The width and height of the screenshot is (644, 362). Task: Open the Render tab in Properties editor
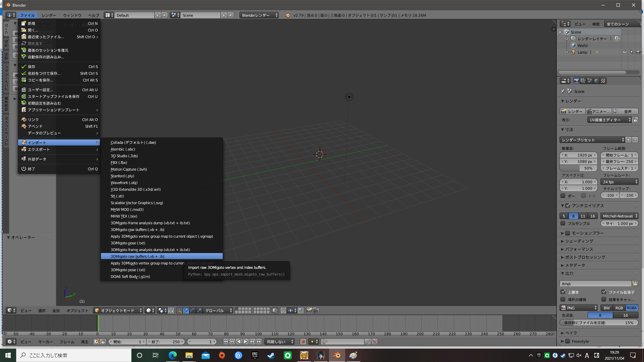576,81
